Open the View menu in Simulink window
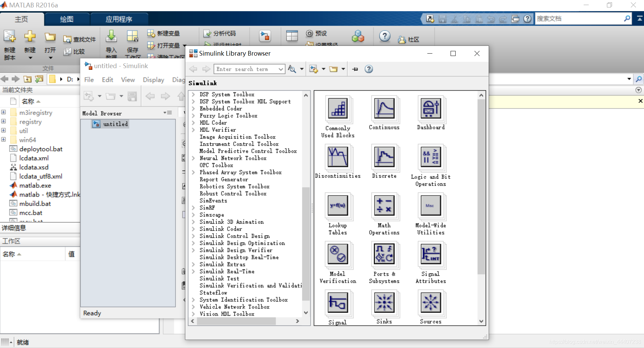 point(128,80)
